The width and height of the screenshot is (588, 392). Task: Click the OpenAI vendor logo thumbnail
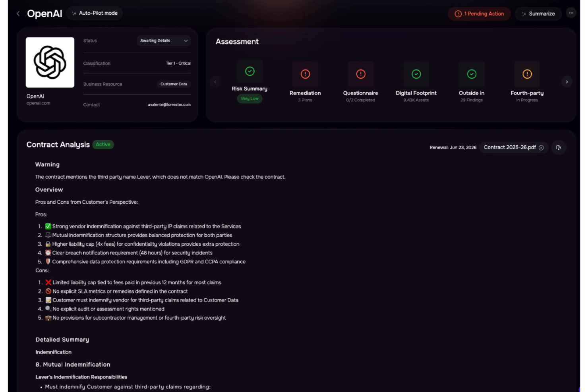(x=50, y=62)
